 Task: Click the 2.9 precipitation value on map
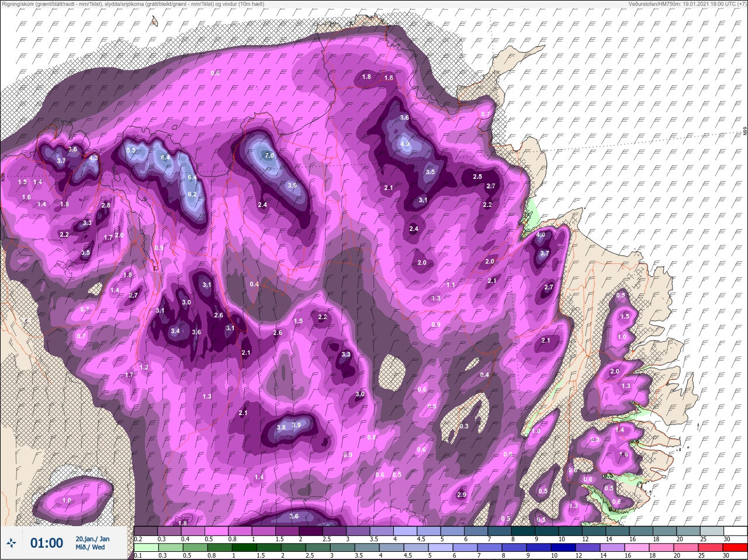click(461, 495)
